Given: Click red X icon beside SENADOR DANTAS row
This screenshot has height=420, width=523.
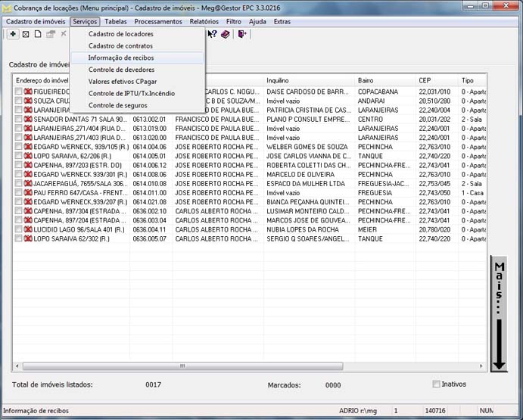Looking at the screenshot, I should [x=28, y=119].
